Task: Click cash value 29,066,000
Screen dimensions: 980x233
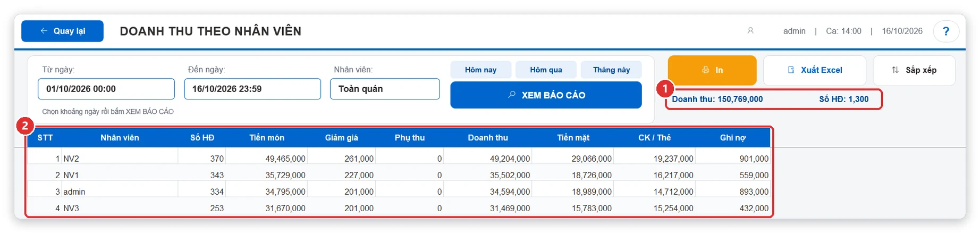Action: (592, 159)
